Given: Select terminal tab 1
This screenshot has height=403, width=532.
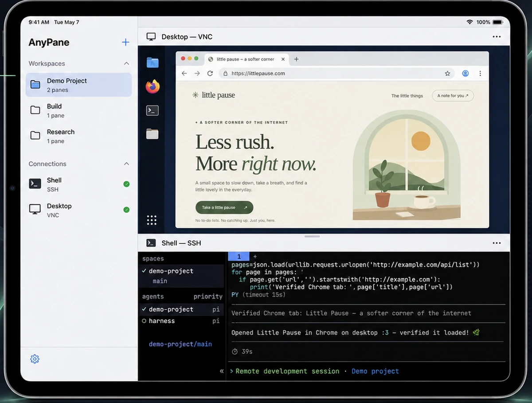Looking at the screenshot, I should pos(239,256).
